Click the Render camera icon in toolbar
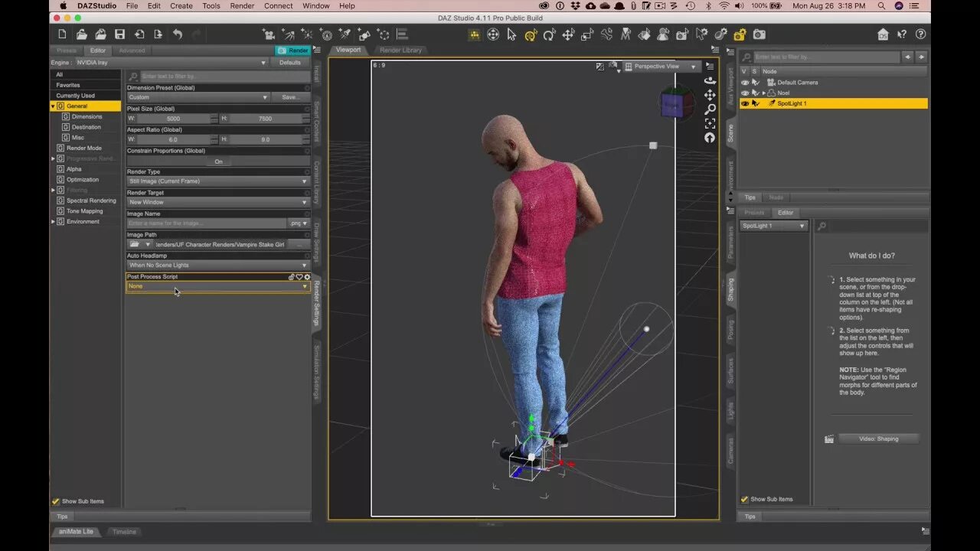This screenshot has height=551, width=980. 759,34
